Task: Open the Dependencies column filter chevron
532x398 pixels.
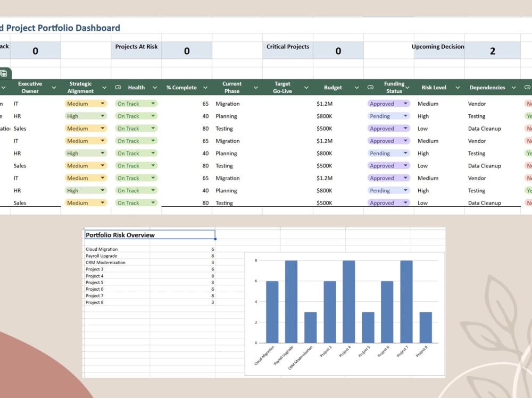Action: 514,88
